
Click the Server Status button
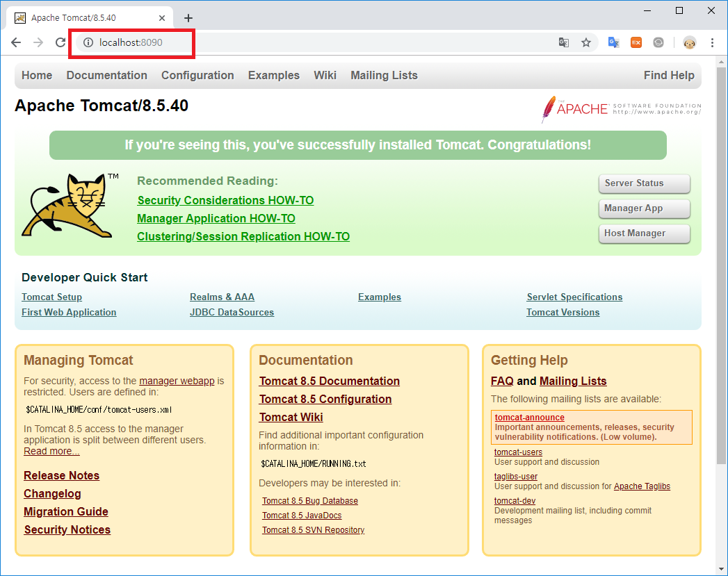645,183
